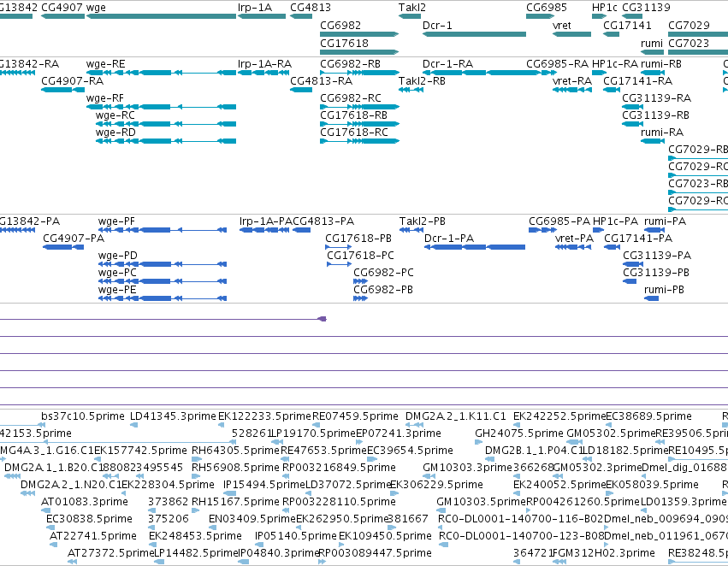Click the wge-PD CDS glyph
The image size is (728, 566).
[163, 264]
